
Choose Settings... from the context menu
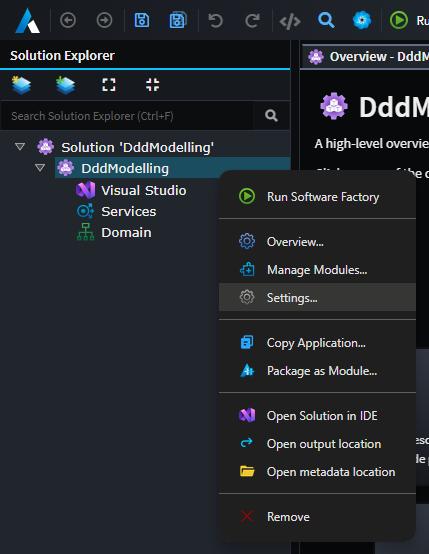(317, 297)
